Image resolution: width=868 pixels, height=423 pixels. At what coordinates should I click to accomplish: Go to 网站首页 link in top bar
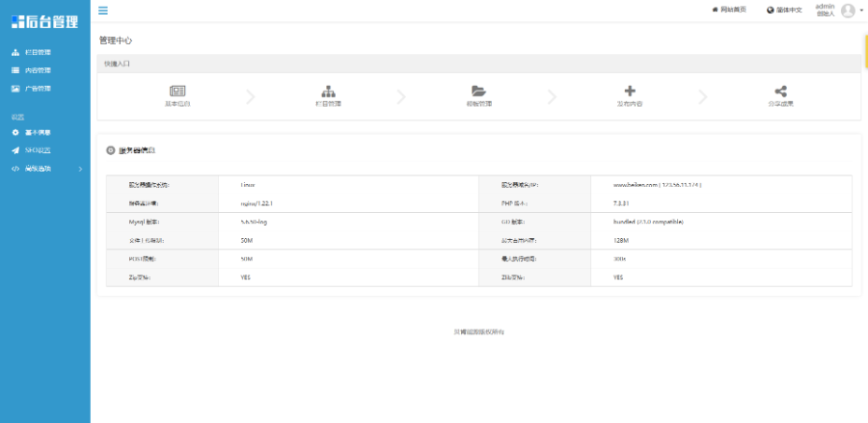[x=729, y=10]
